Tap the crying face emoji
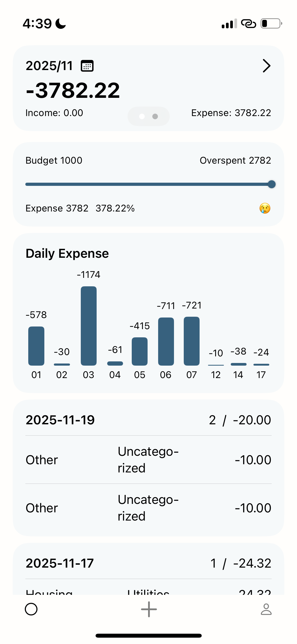Screen dimensions: 297x644 (x=265, y=208)
